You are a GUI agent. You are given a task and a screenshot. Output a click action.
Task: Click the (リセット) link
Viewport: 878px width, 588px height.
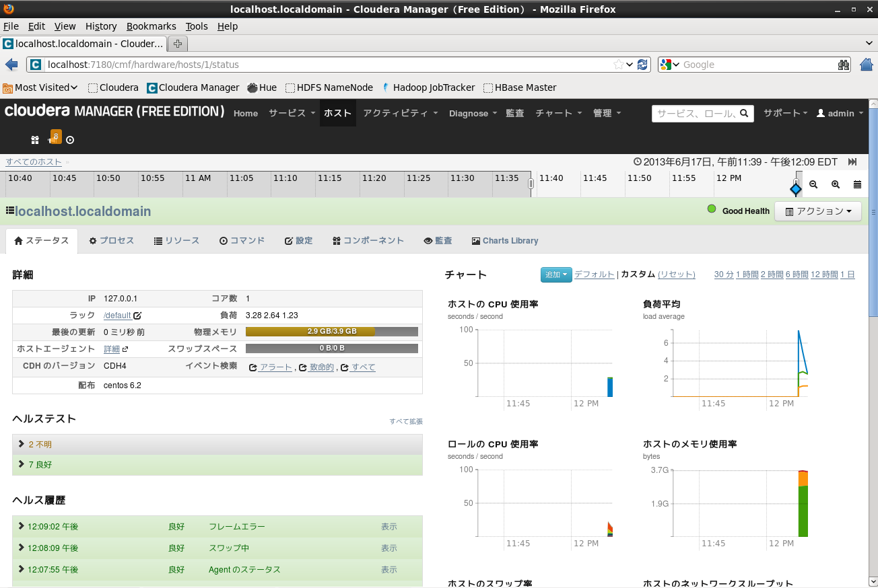pyautogui.click(x=677, y=274)
